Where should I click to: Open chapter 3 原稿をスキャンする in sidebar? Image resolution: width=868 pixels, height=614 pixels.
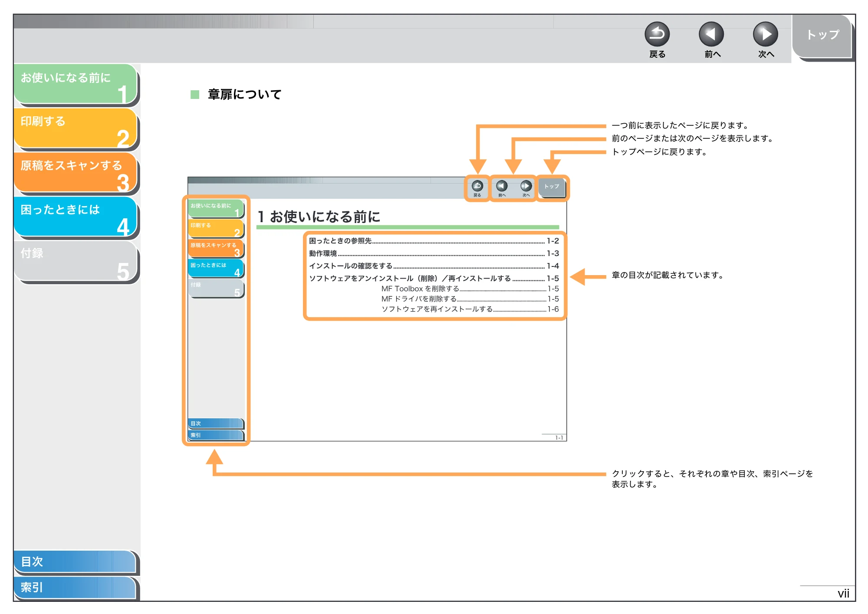click(x=76, y=173)
